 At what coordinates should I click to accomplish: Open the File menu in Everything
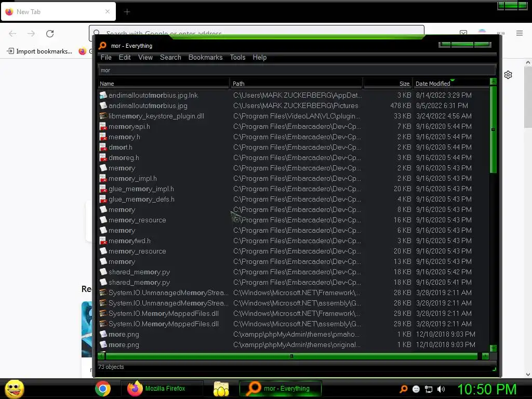tap(106, 57)
